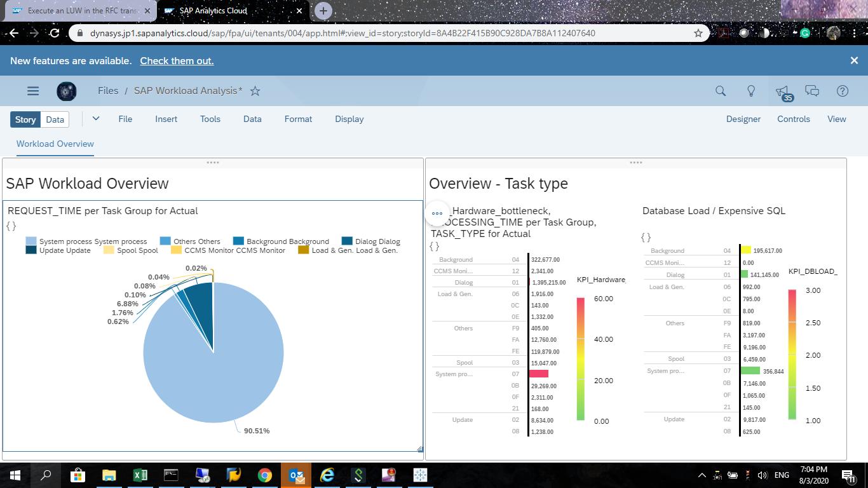The image size is (868, 488).
Task: Open more actions on the Task Group chart
Action: (x=437, y=213)
